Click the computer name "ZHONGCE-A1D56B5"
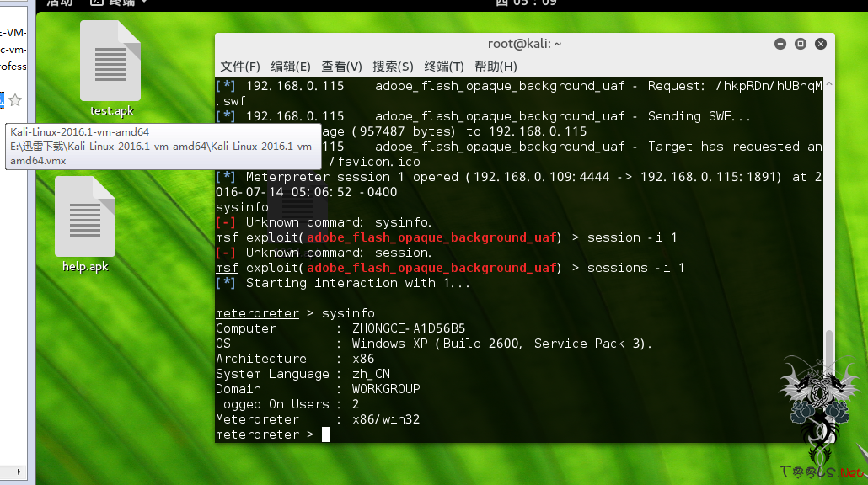Image resolution: width=868 pixels, height=485 pixels. click(x=409, y=328)
